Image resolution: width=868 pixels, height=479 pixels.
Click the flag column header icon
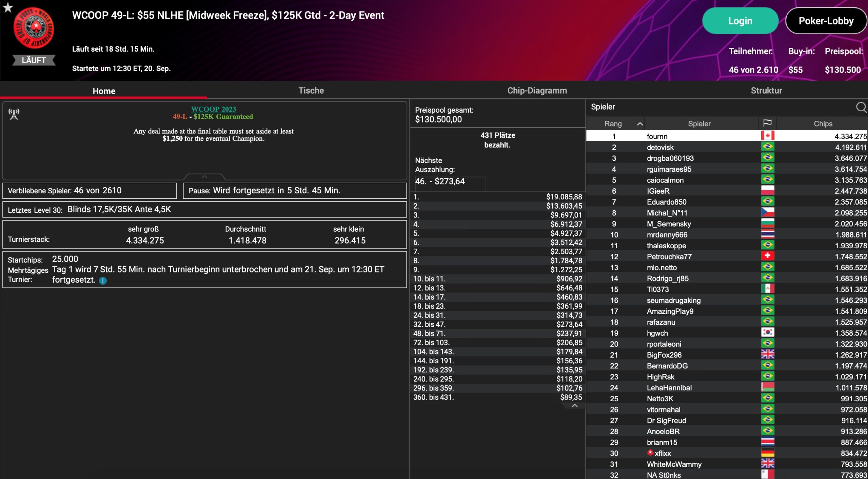(x=767, y=123)
